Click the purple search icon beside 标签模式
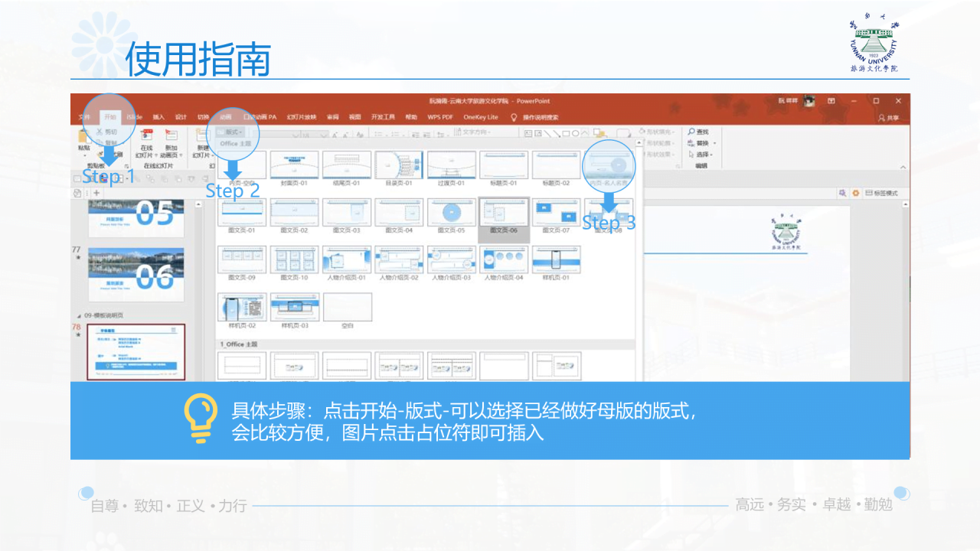980x551 pixels. tap(843, 193)
